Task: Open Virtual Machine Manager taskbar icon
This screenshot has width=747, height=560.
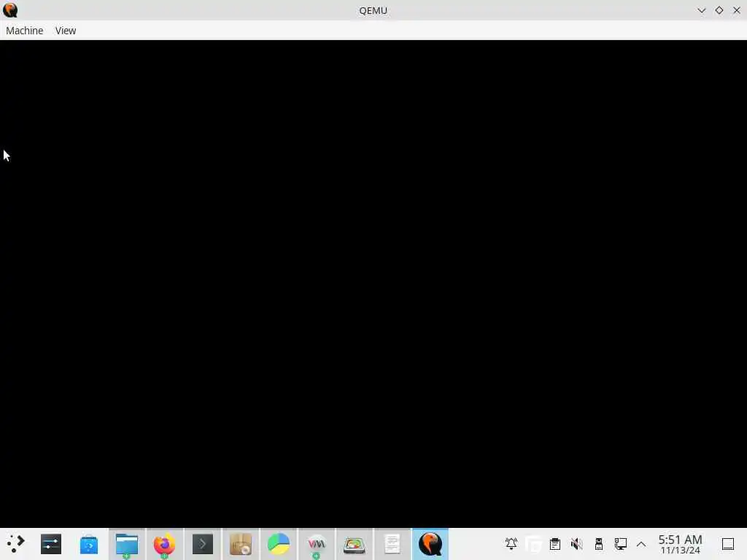Action: click(x=317, y=544)
